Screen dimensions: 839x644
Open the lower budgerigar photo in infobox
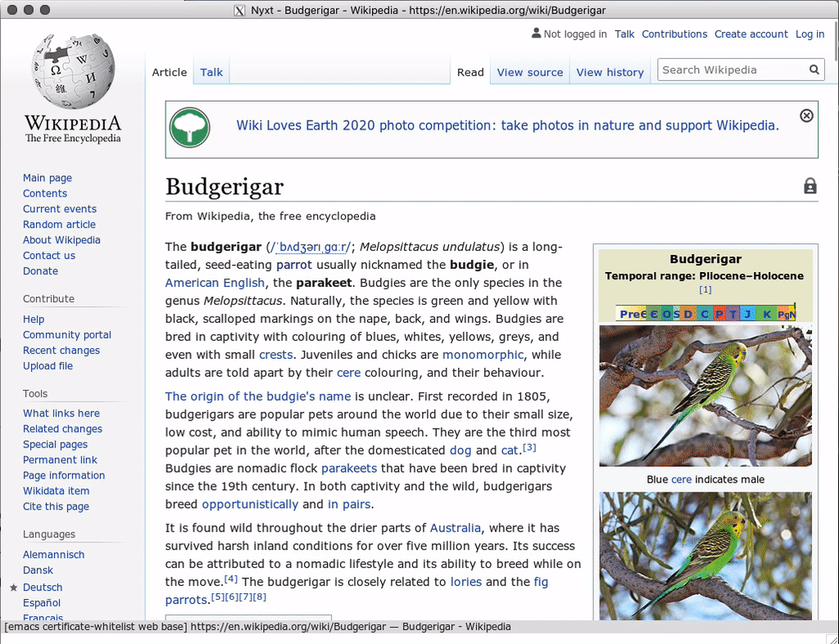[705, 556]
